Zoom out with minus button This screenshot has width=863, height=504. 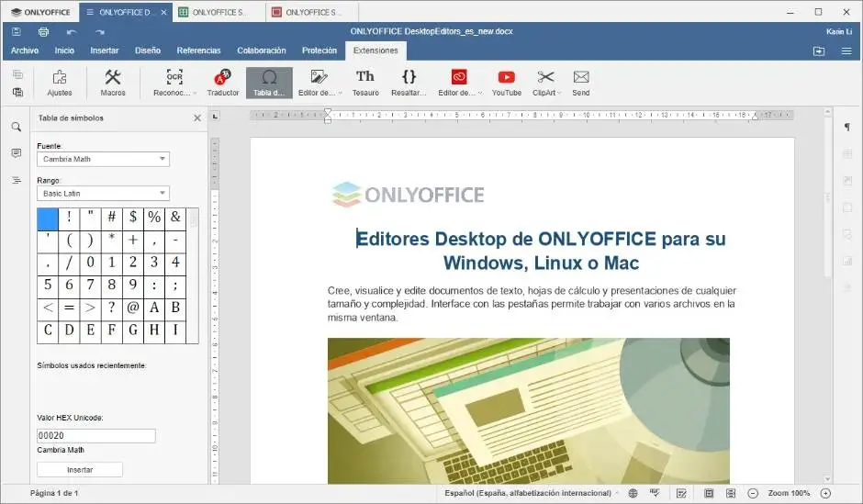(753, 493)
